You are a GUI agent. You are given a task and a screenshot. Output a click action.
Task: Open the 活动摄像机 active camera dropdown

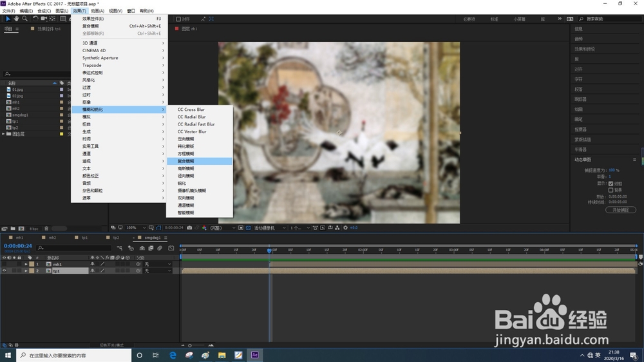tap(270, 227)
